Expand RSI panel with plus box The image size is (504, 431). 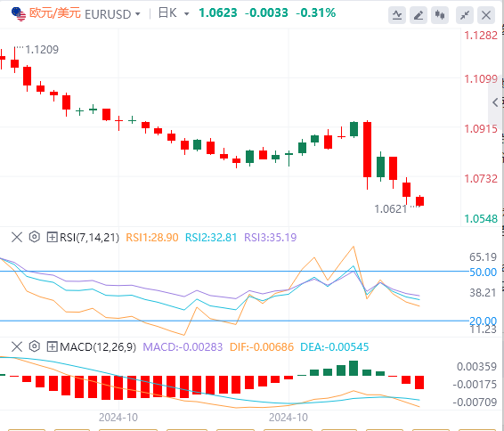pyautogui.click(x=52, y=238)
